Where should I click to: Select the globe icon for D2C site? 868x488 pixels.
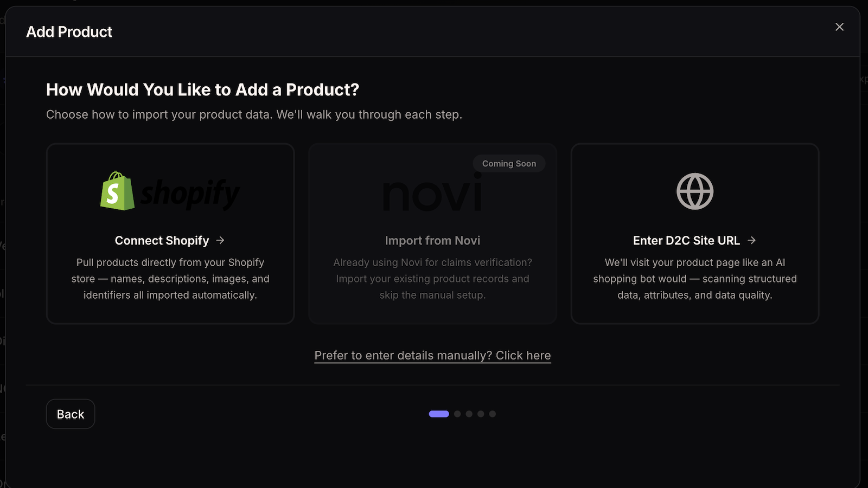coord(695,191)
